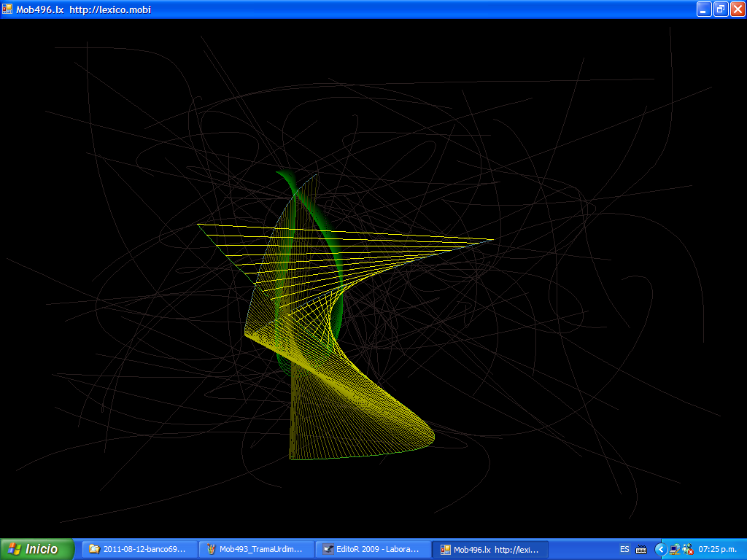Open the Inicio start menu
Viewport: 747px width, 560px height.
[37, 549]
